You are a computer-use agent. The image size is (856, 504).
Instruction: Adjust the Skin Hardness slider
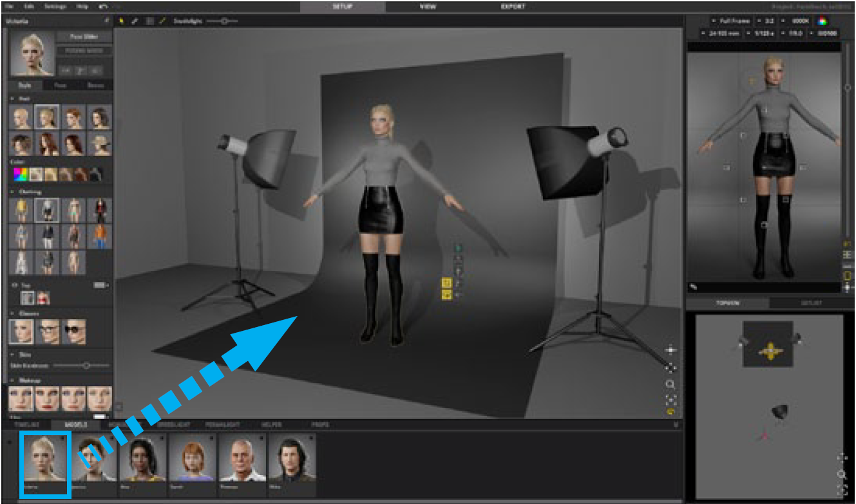pyautogui.click(x=86, y=366)
